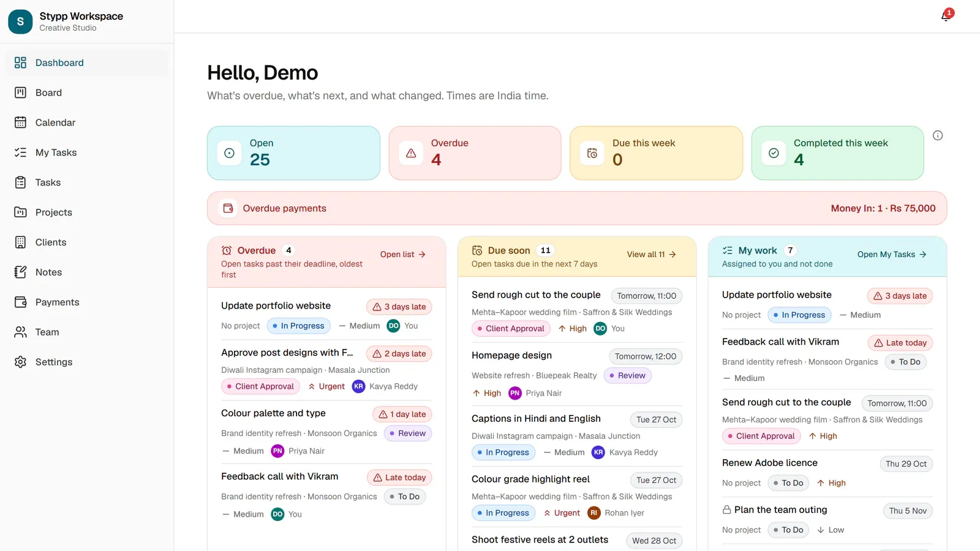The height and width of the screenshot is (551, 980).
Task: Open the Overdue payments banner
Action: click(577, 208)
